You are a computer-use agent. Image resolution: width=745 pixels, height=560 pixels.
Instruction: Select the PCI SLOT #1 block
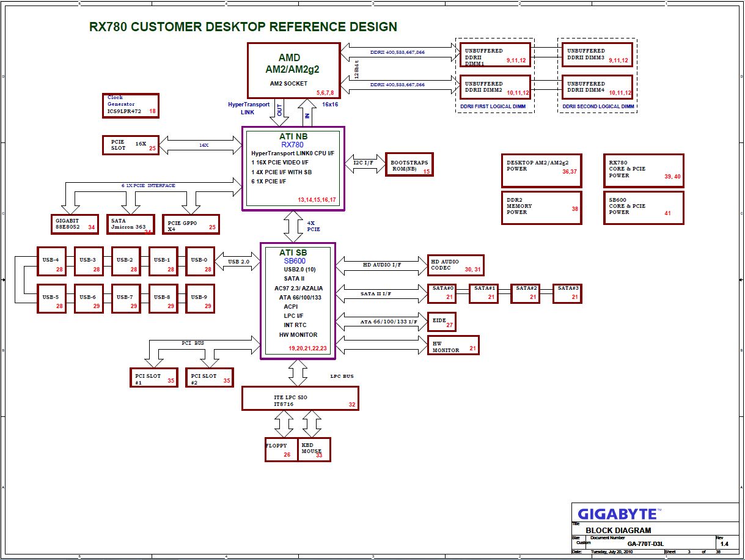pos(154,378)
